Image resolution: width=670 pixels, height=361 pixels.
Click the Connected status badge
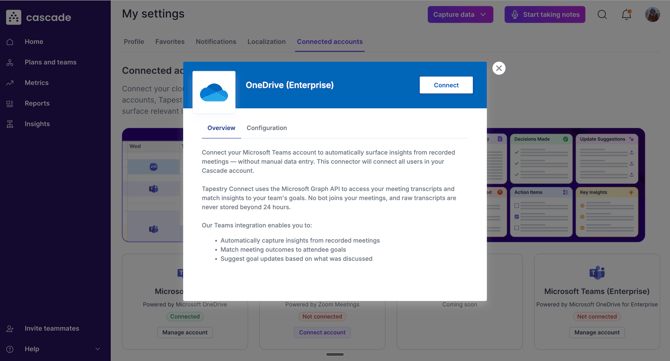click(185, 317)
